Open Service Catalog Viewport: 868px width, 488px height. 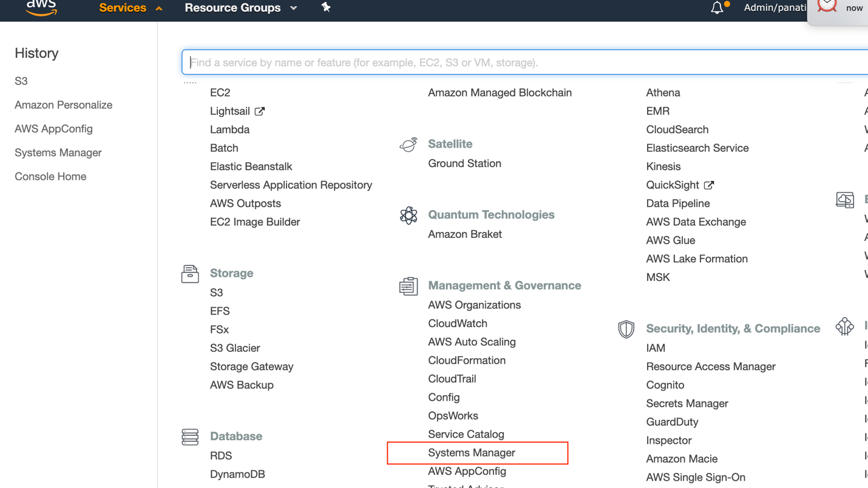[x=466, y=435]
